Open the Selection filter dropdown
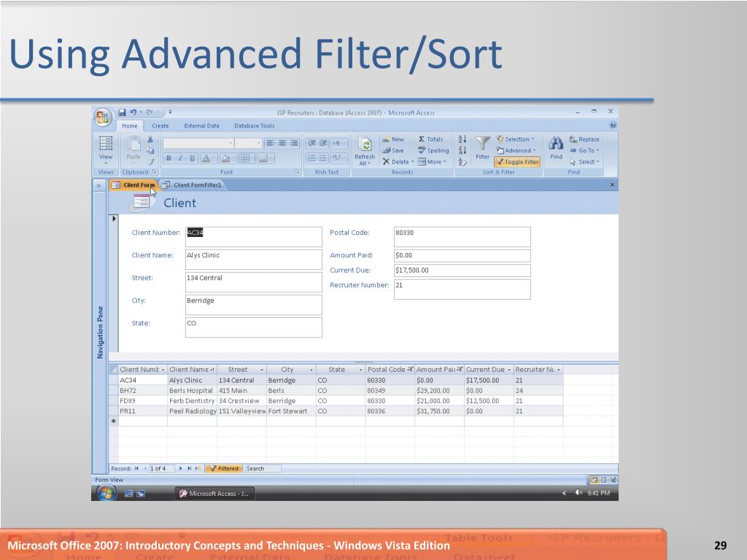 [x=516, y=139]
